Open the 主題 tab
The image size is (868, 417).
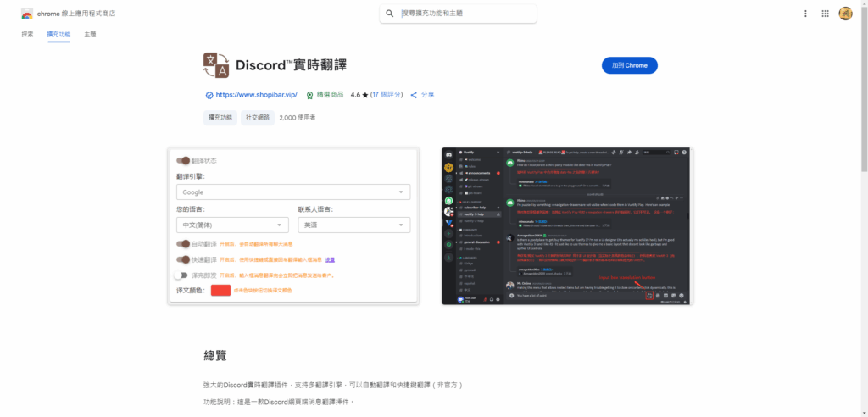point(90,35)
